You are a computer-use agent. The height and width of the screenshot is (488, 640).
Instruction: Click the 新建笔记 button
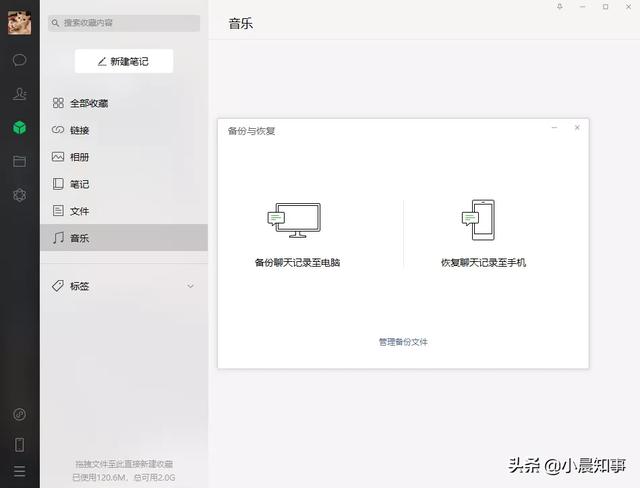coord(124,61)
